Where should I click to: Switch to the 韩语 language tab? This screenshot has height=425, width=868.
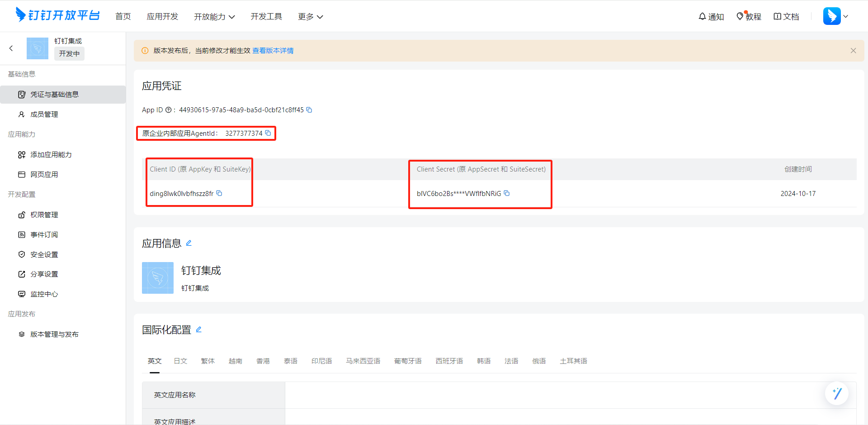coord(484,361)
